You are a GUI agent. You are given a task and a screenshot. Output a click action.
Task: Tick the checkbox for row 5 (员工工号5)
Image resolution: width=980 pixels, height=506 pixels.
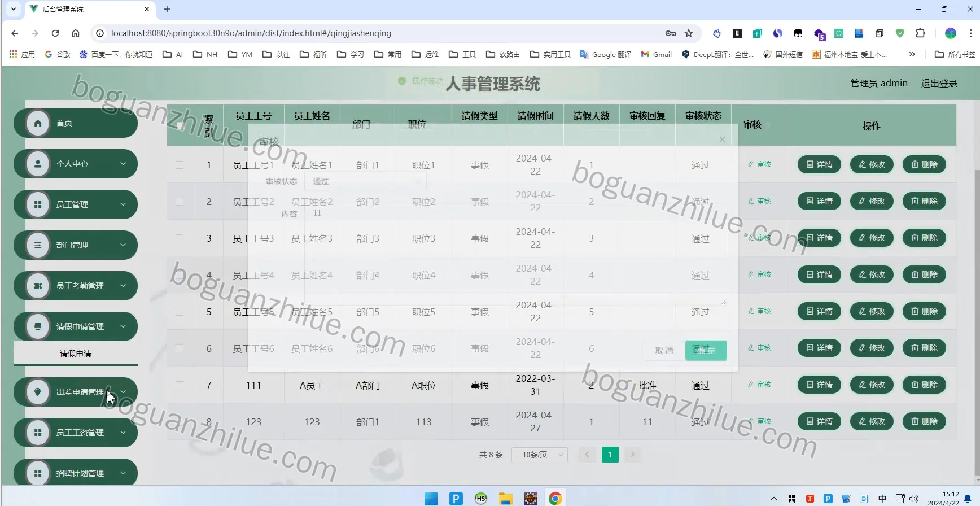180,312
